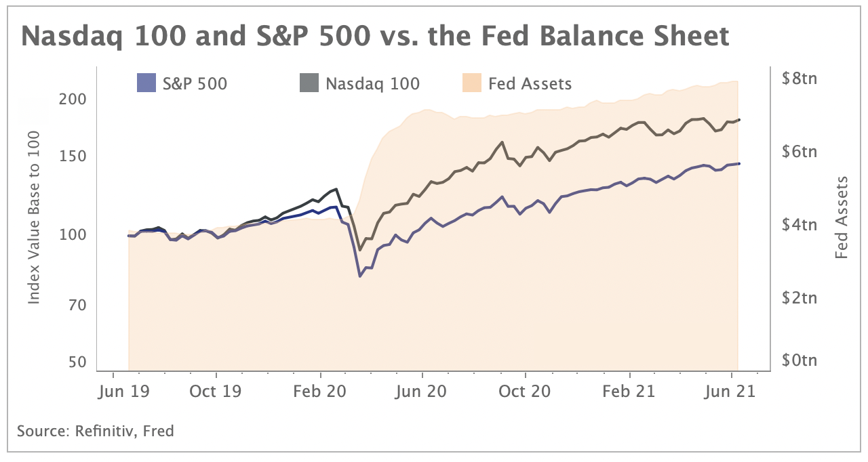Click the chart title text
Image resolution: width=868 pixels, height=462 pixels.
[375, 35]
